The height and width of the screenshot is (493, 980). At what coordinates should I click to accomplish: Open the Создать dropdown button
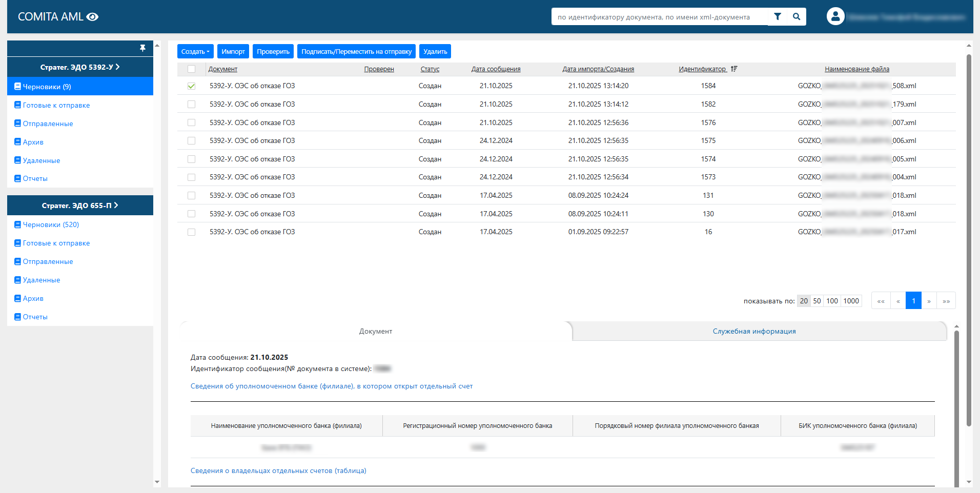coord(195,51)
